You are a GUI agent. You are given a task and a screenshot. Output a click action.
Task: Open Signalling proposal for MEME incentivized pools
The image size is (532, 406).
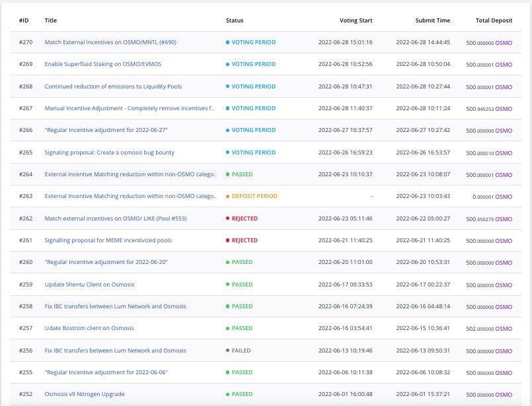click(108, 240)
